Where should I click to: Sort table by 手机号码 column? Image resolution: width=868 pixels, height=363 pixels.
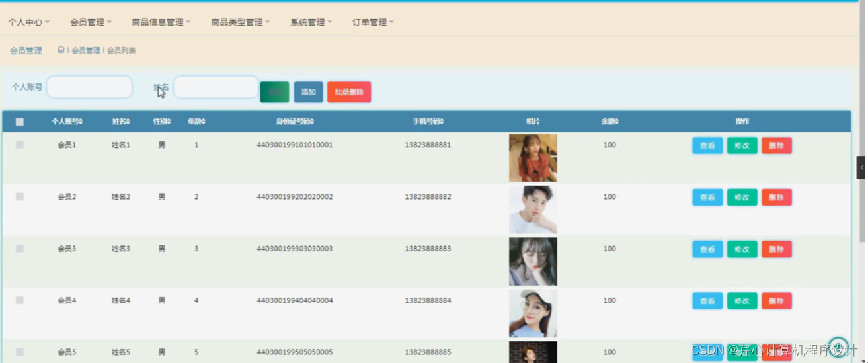click(x=428, y=122)
